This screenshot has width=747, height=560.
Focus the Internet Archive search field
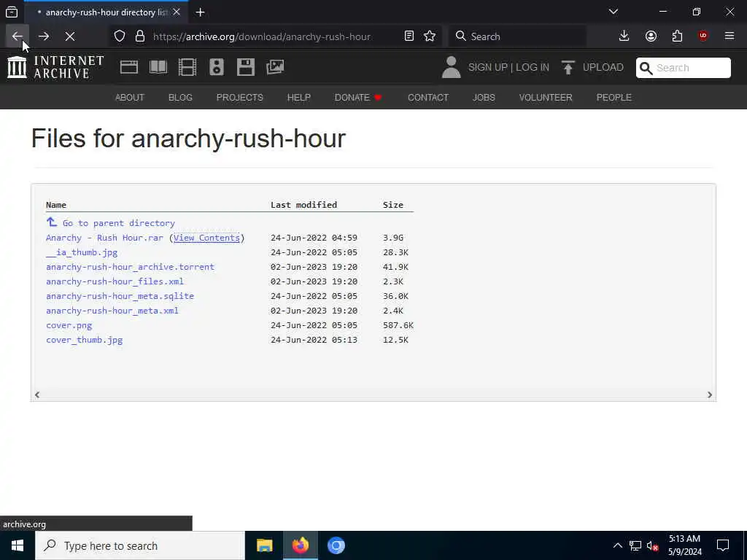click(x=683, y=68)
